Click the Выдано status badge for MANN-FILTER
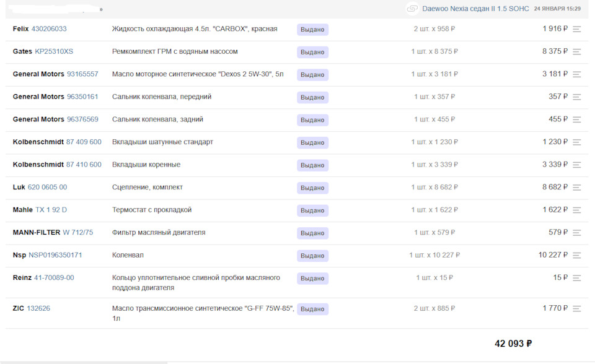 click(x=312, y=233)
